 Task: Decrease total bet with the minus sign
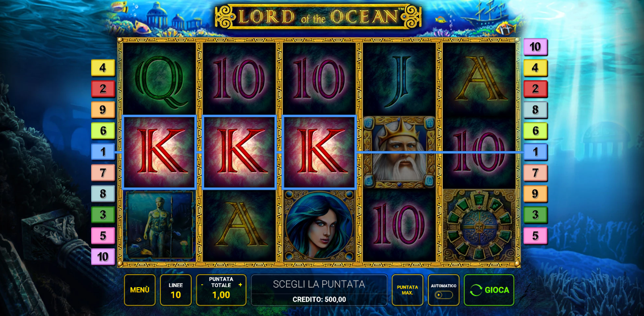202,285
